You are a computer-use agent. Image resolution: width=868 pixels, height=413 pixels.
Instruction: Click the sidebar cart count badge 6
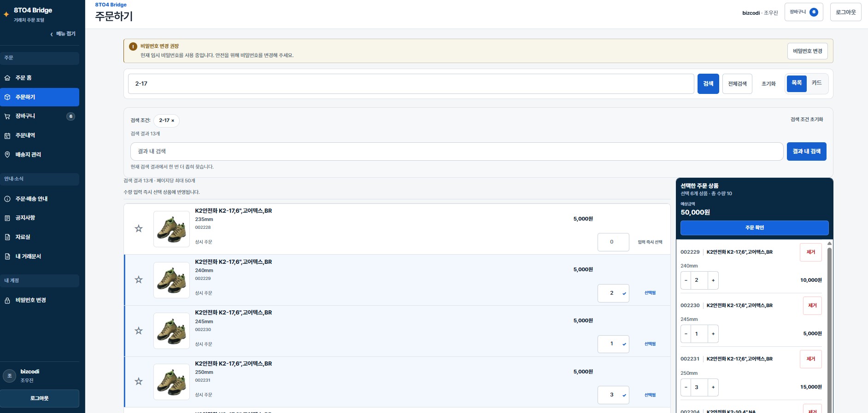coord(70,116)
